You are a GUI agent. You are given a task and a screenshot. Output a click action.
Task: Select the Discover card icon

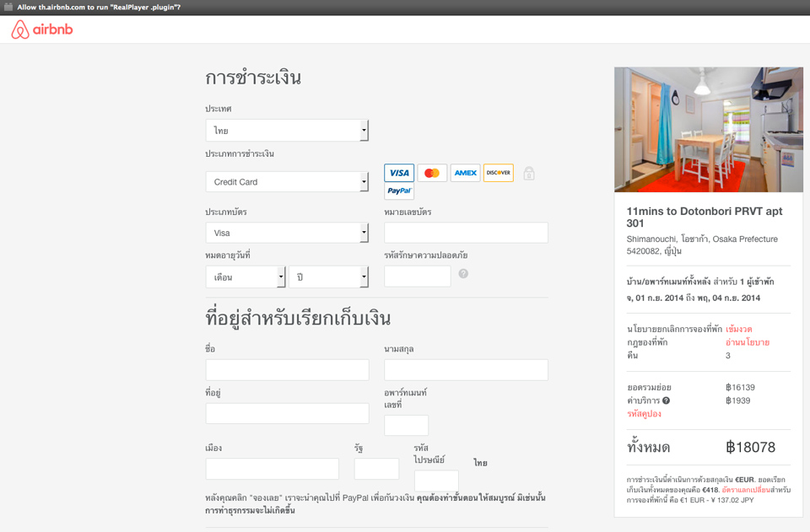[x=498, y=173]
